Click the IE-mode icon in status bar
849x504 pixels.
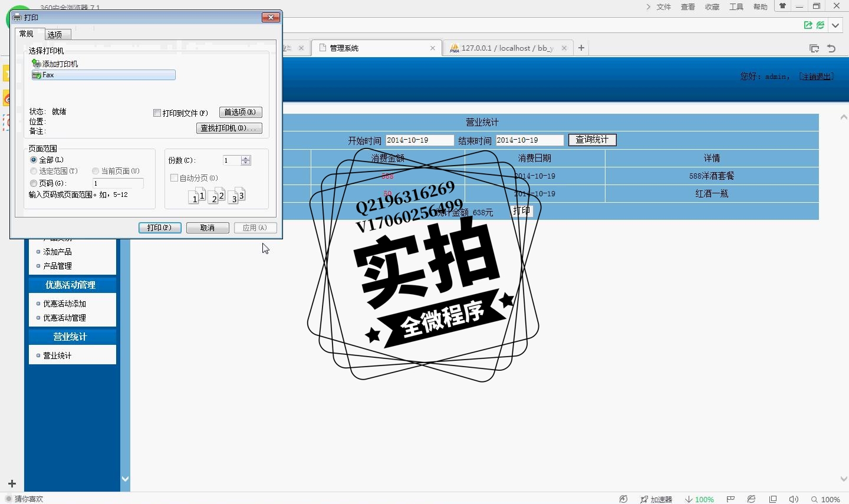click(751, 499)
